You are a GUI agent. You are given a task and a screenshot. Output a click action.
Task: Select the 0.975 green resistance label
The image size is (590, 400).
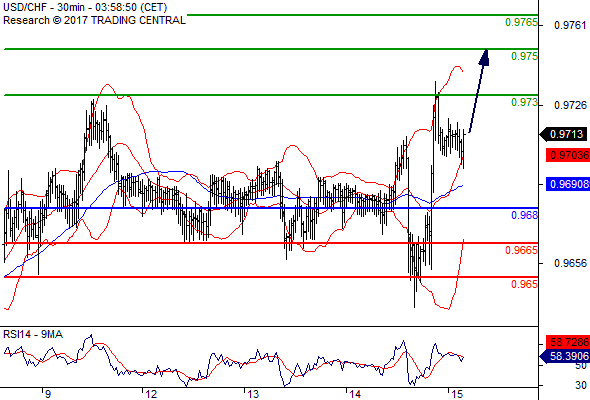point(524,56)
